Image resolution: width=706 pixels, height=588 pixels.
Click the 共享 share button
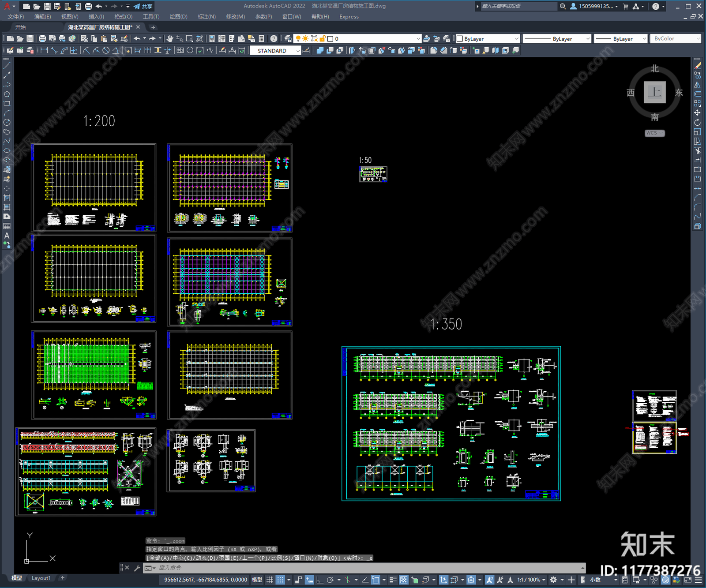143,6
